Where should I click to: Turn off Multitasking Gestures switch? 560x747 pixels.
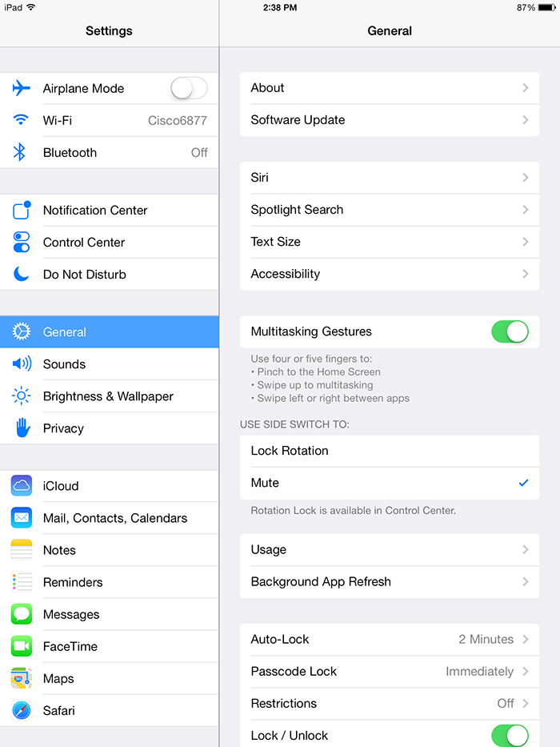coord(510,331)
